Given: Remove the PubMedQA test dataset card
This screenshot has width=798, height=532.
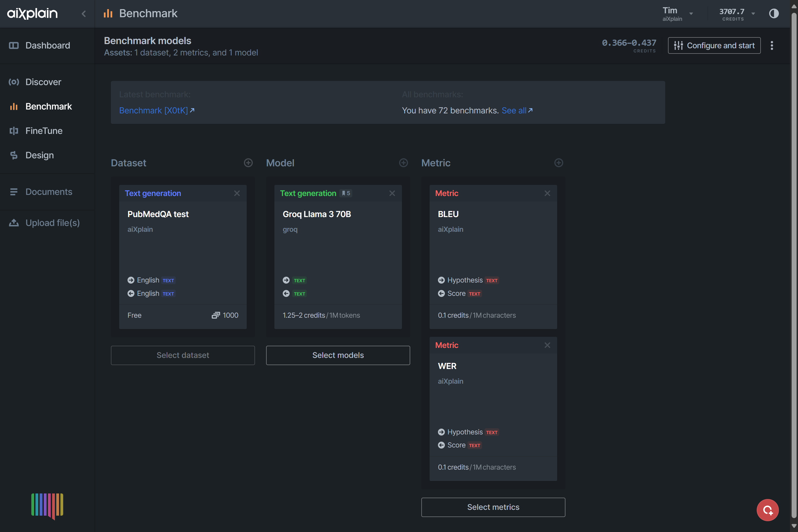Looking at the screenshot, I should (x=237, y=193).
